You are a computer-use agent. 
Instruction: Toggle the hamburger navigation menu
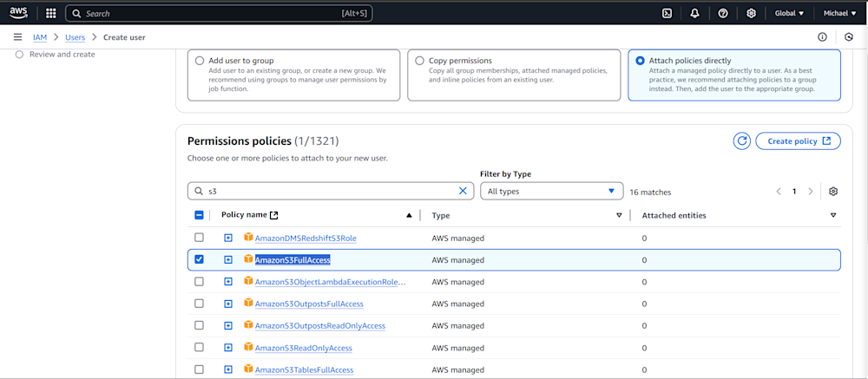17,37
